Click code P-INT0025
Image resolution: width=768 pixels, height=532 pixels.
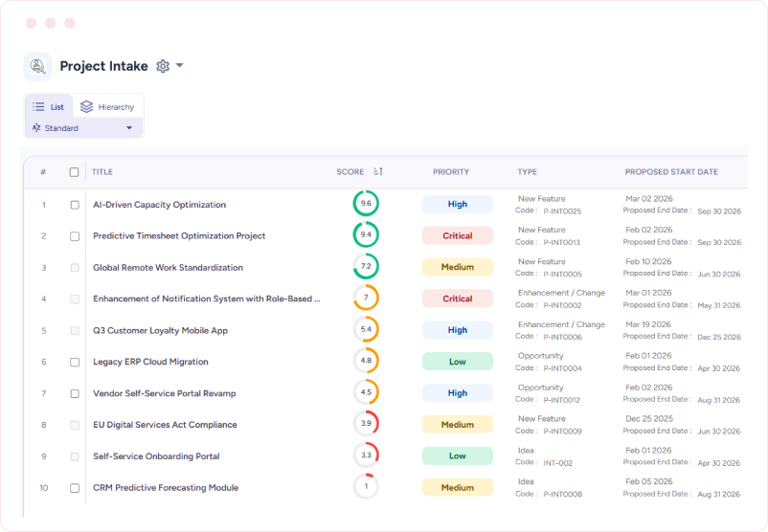(562, 211)
